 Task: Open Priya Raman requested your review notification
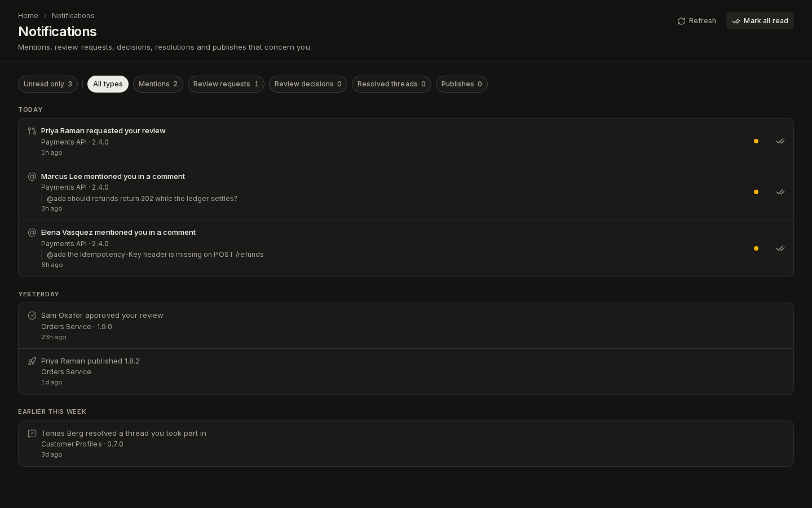[x=406, y=141]
